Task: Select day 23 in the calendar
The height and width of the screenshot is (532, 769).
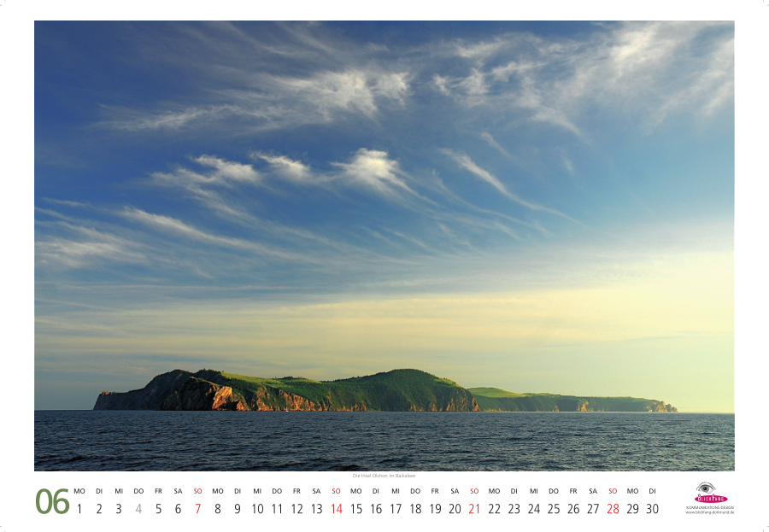Action: click(x=514, y=509)
